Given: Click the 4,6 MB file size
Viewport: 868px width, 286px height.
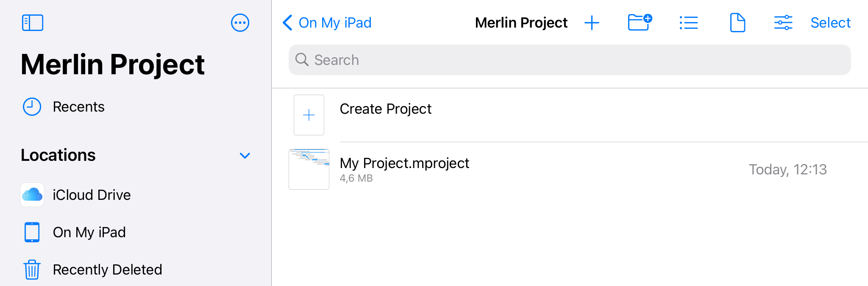Looking at the screenshot, I should coord(356,178).
